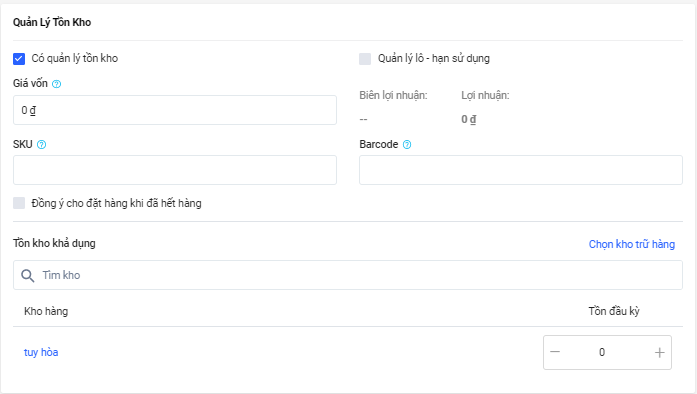Click the magnifier icon in Tìm kho

28,275
